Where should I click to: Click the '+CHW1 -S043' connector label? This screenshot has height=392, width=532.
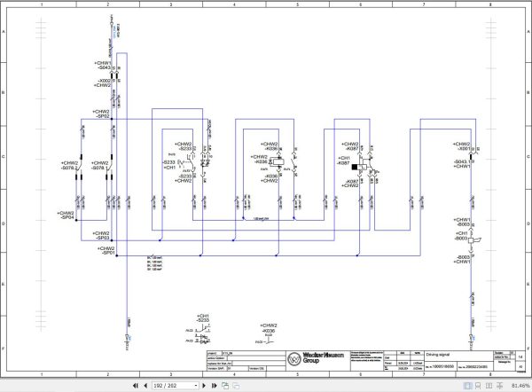102,66
